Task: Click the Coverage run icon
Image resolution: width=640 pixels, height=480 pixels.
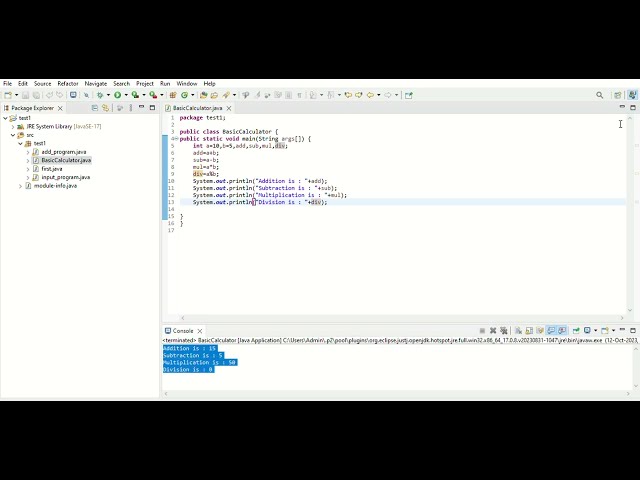Action: tap(135, 95)
